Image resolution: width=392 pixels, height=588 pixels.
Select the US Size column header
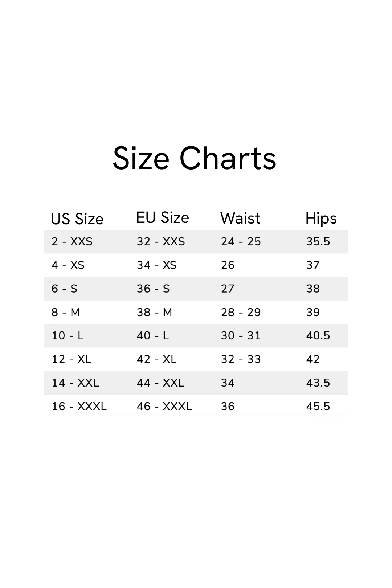77,219
